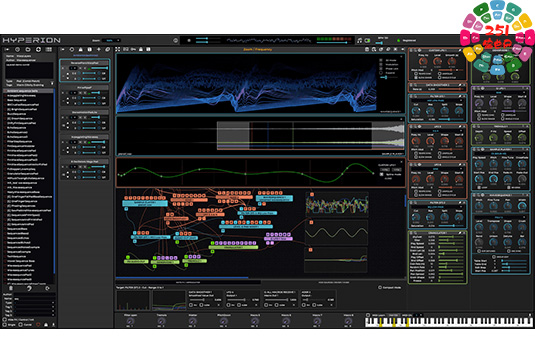Click the Stutter macro knob

pyautogui.click(x=192, y=321)
